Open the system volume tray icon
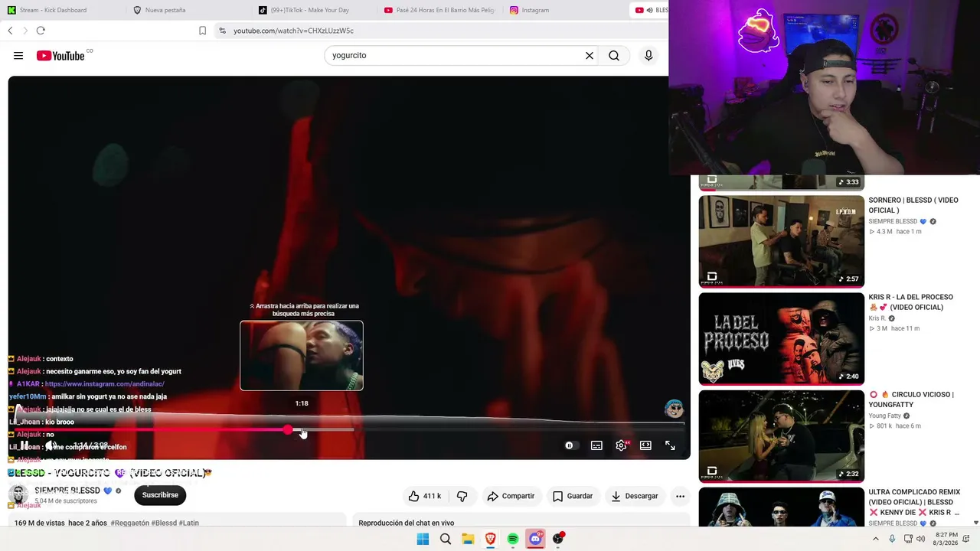 click(921, 539)
